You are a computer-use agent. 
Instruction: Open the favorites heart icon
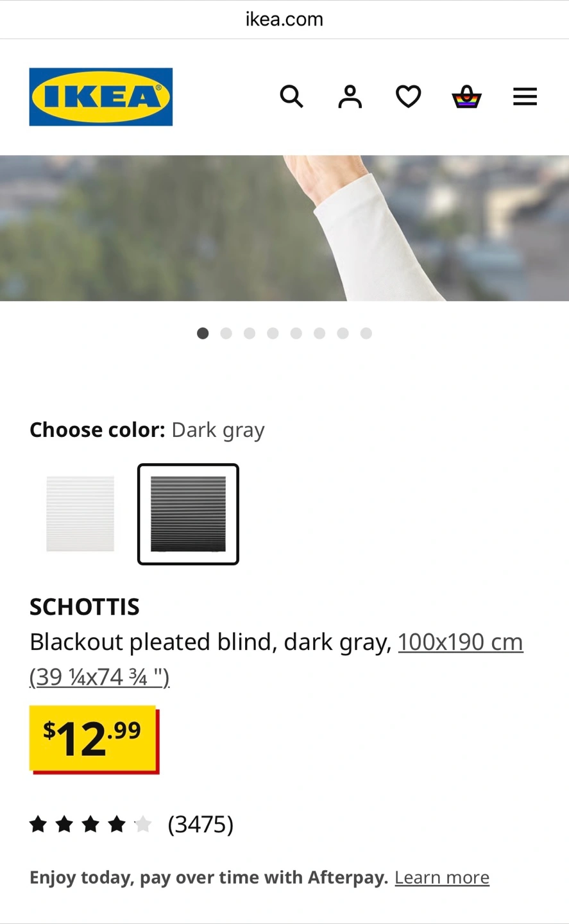tap(408, 97)
